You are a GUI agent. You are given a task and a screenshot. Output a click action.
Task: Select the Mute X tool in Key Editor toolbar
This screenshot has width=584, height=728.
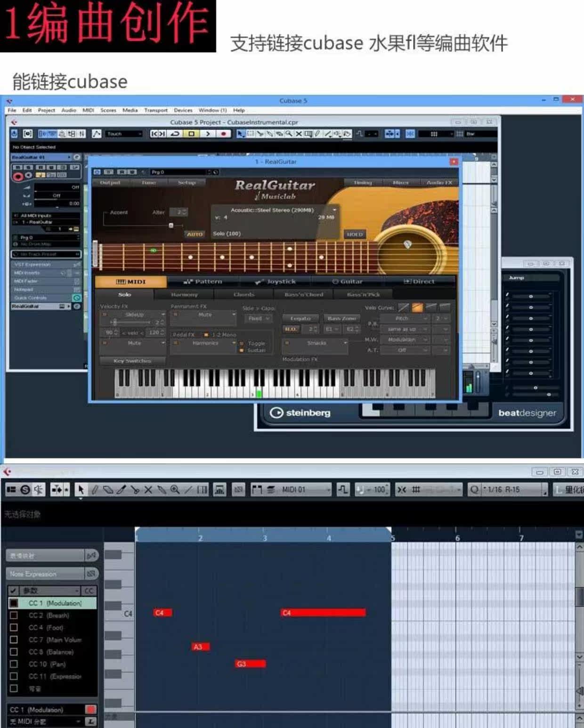point(148,490)
